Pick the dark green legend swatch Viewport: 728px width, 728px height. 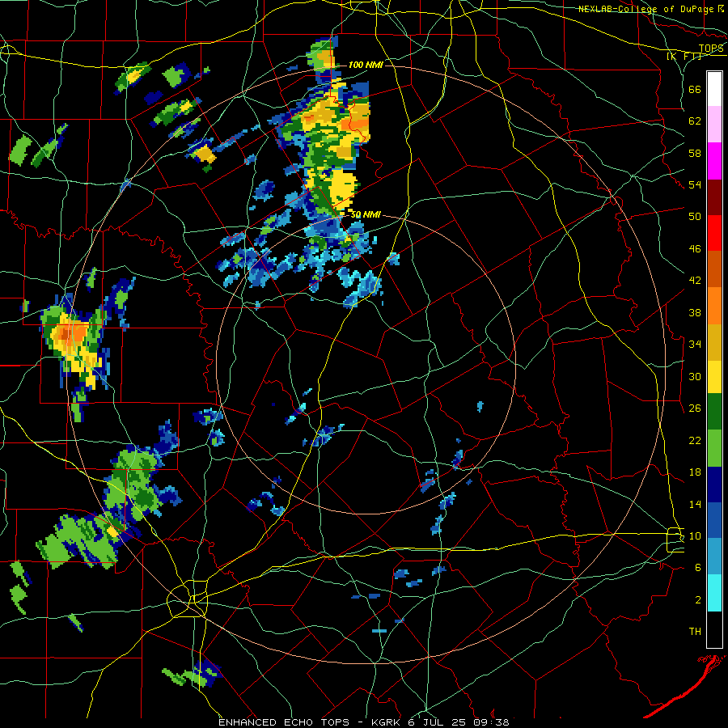click(714, 412)
